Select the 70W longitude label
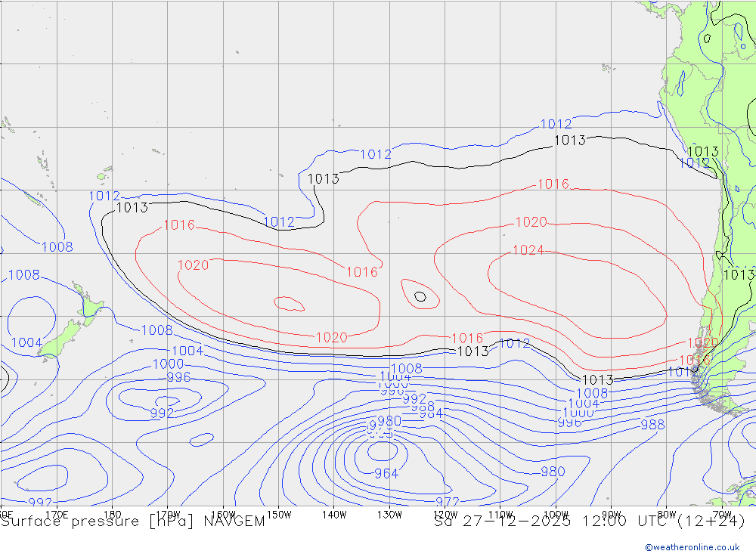This screenshot has height=554, width=756. coord(722,515)
